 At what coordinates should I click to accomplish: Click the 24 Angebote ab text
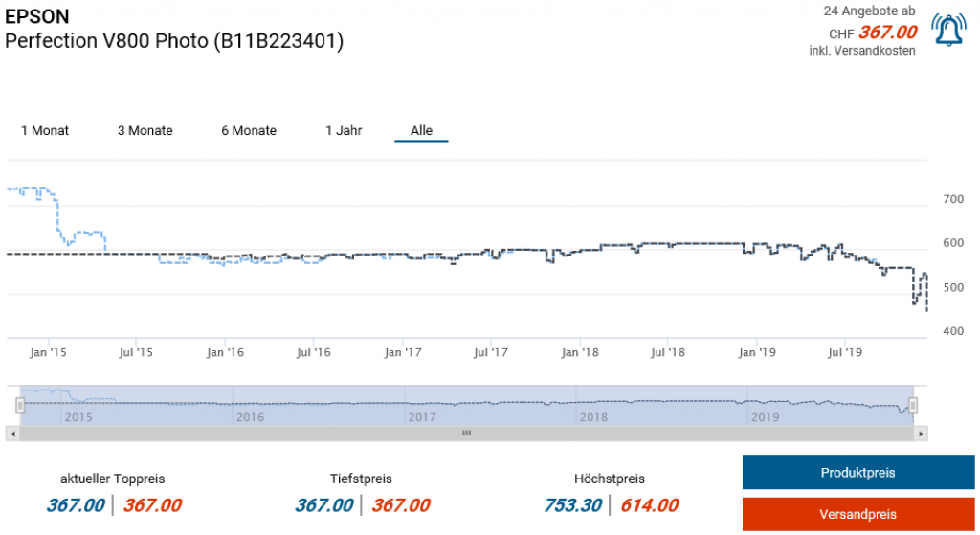[x=868, y=11]
